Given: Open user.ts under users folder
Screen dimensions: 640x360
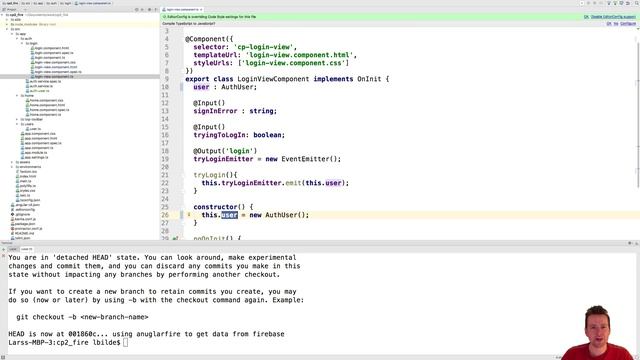Looking at the screenshot, I should coord(33,129).
